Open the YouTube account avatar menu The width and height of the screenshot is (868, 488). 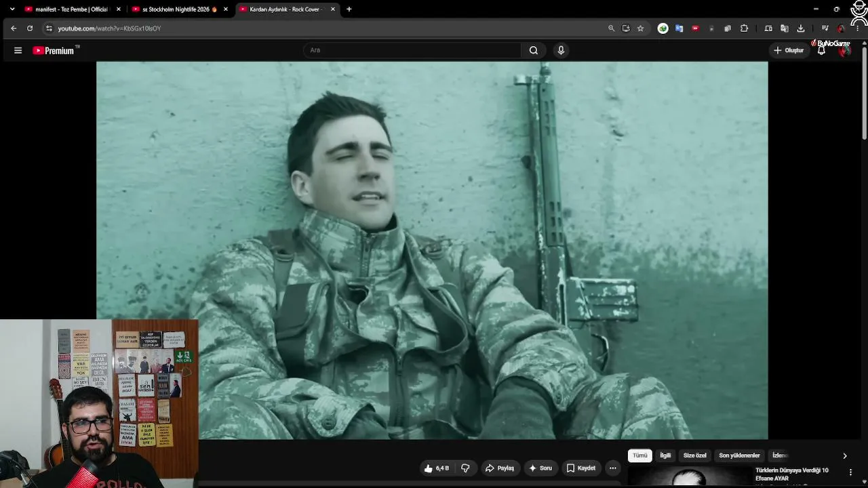(844, 50)
